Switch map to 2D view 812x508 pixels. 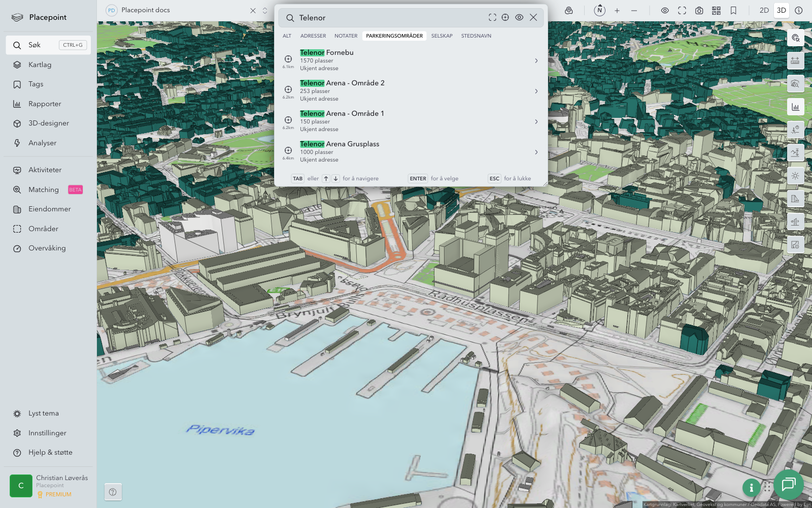(x=764, y=10)
